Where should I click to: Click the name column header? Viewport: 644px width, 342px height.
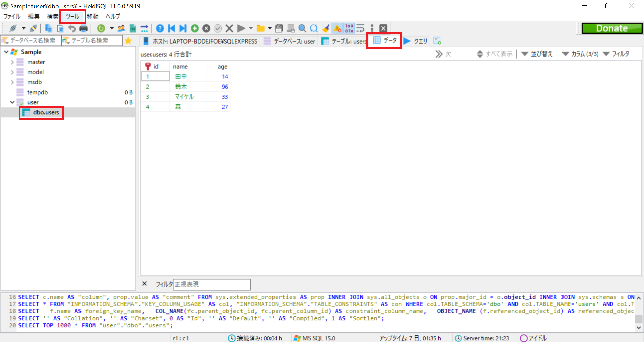188,67
